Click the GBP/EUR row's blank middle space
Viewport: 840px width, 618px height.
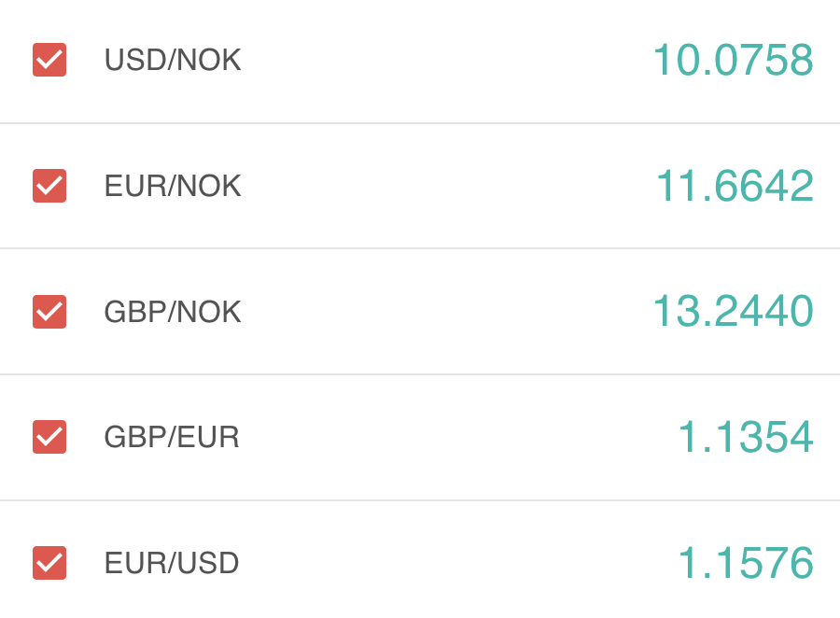(x=439, y=437)
